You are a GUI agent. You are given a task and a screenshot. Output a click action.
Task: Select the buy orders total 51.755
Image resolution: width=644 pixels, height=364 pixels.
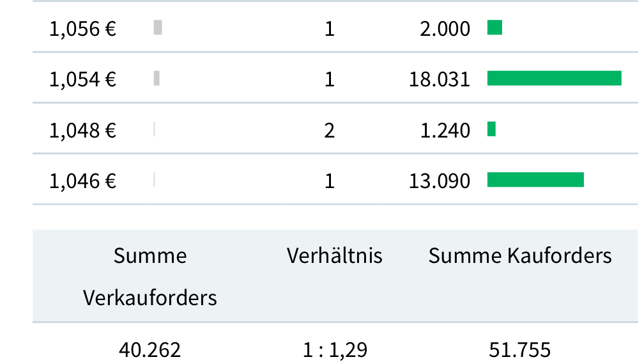click(519, 350)
